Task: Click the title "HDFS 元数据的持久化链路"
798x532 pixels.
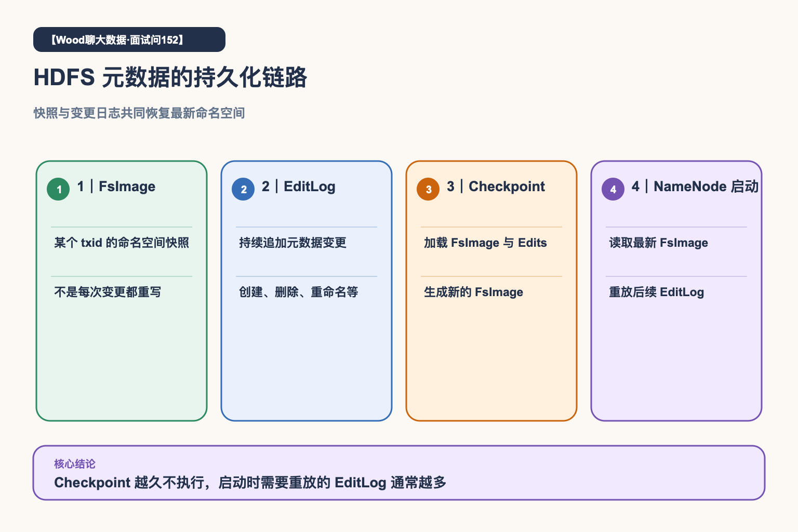Action: click(x=170, y=77)
